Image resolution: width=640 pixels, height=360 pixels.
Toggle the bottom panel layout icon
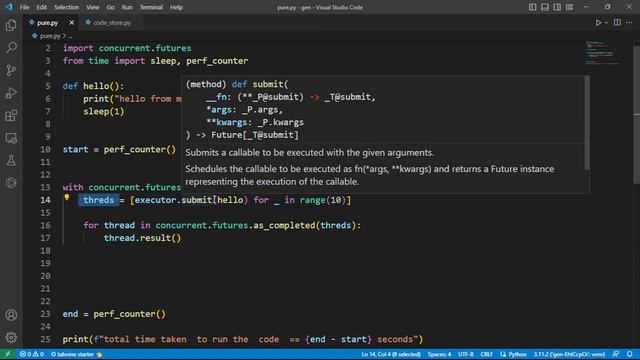tap(544, 7)
